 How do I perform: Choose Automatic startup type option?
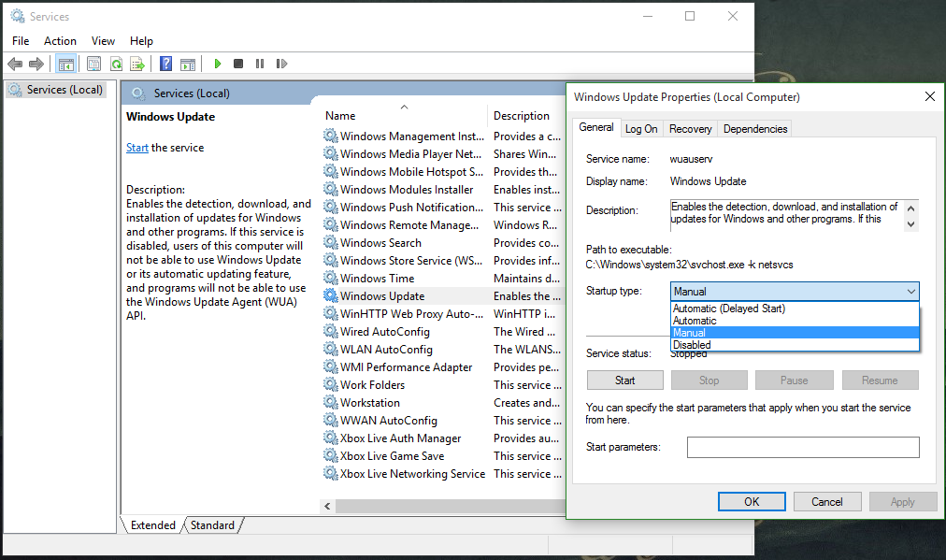point(795,321)
